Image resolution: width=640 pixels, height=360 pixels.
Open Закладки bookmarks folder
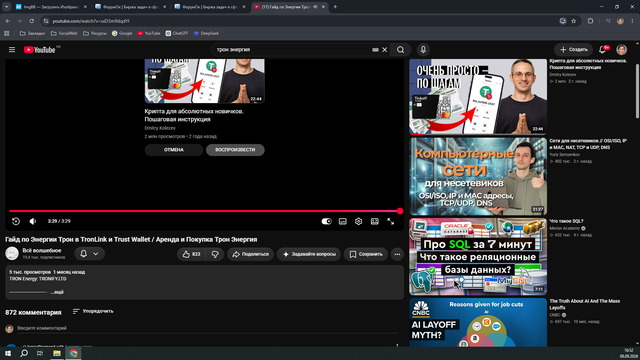(32, 33)
